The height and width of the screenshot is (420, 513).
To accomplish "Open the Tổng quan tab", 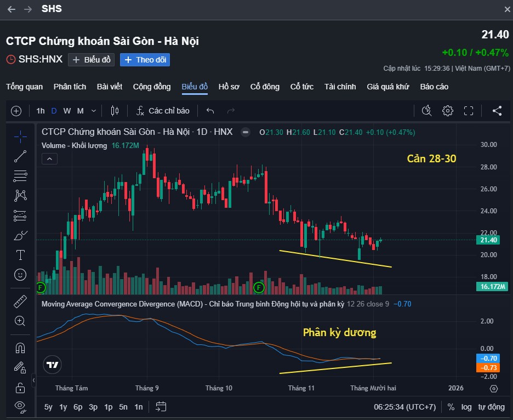I will tap(24, 87).
